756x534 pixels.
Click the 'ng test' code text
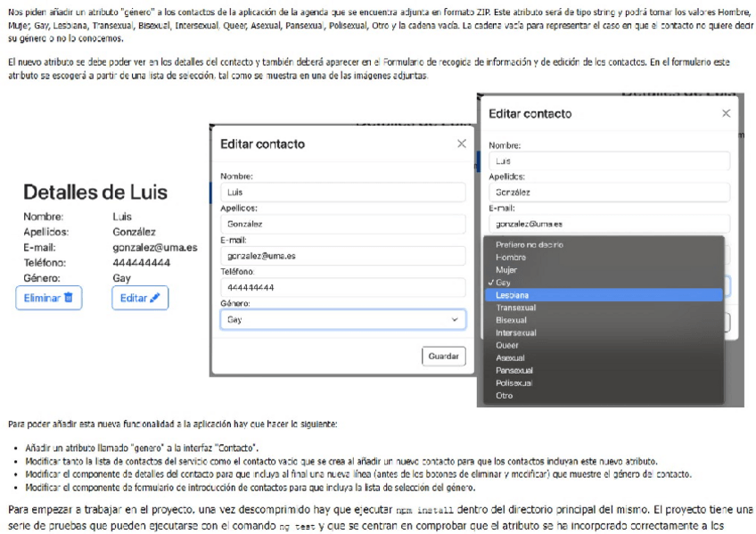[x=298, y=527]
